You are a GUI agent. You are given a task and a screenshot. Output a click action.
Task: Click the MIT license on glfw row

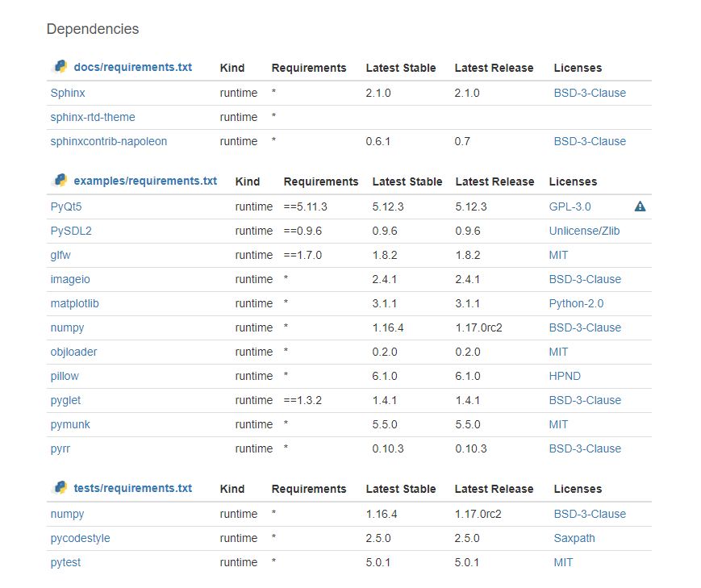(558, 255)
